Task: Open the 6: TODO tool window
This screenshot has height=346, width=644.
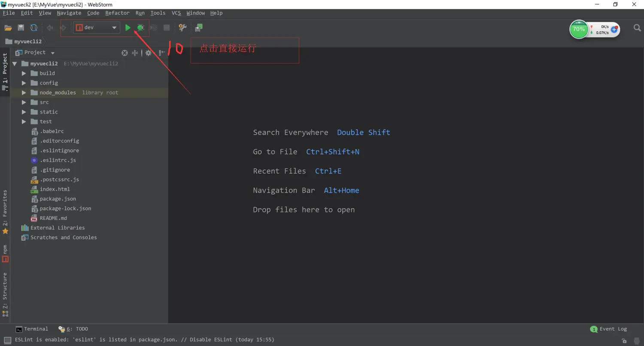Action: coord(73,329)
